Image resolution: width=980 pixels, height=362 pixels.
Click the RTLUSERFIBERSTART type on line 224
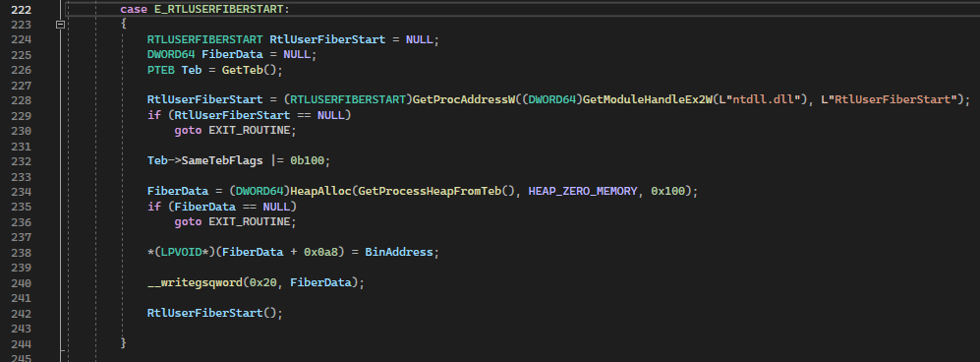205,39
